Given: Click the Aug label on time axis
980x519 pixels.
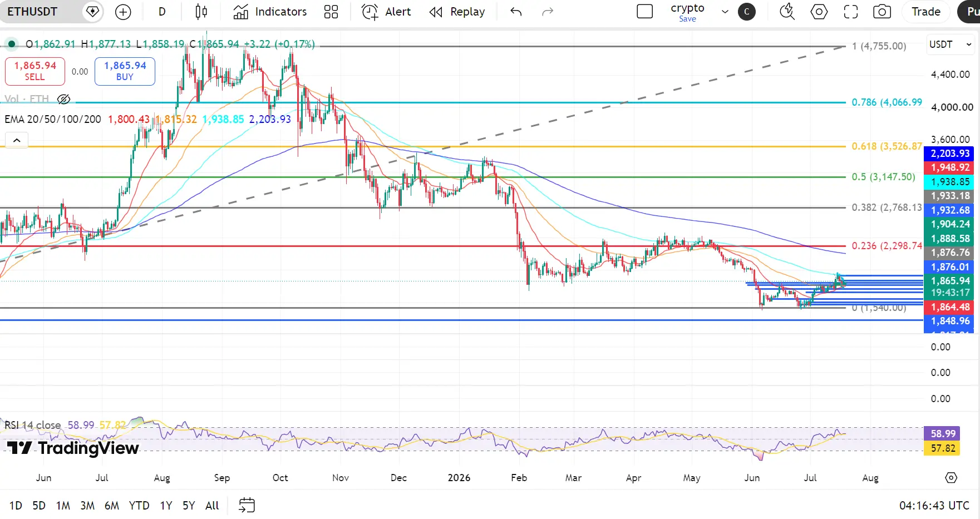Looking at the screenshot, I should pyautogui.click(x=870, y=478).
